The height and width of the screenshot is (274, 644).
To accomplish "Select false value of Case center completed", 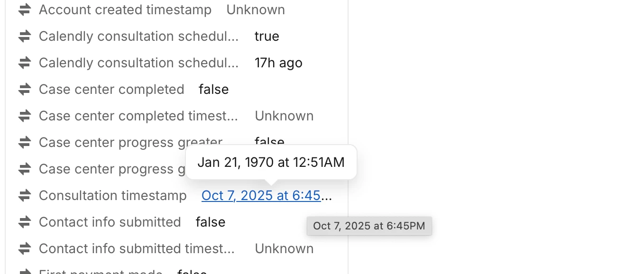I will pos(213,90).
